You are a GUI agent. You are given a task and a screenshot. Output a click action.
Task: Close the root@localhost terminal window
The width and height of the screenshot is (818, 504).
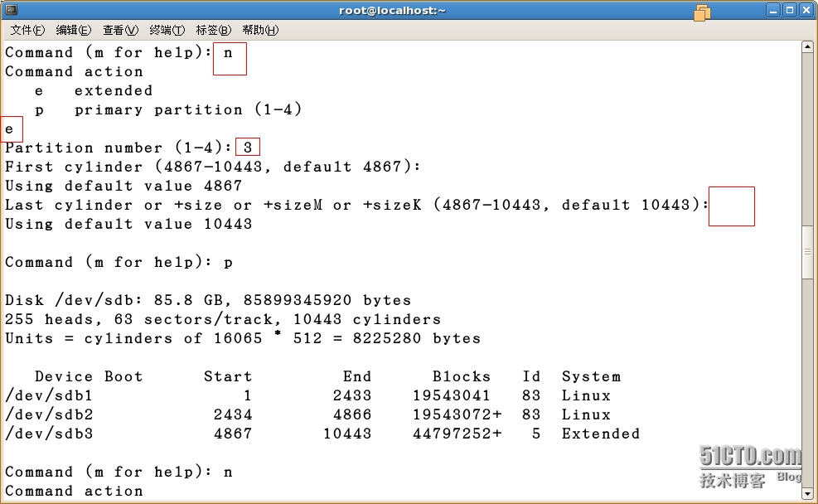click(x=806, y=11)
